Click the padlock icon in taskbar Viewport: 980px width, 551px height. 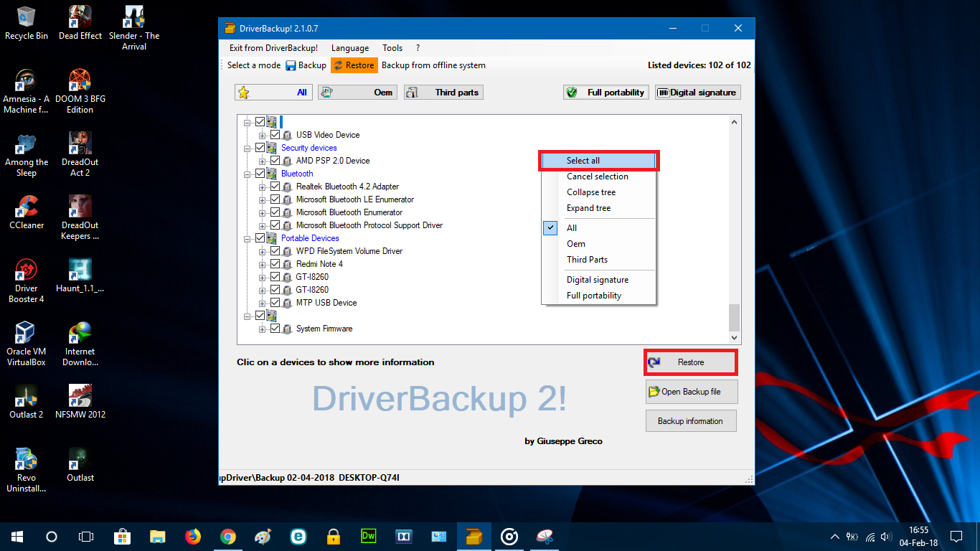click(334, 536)
